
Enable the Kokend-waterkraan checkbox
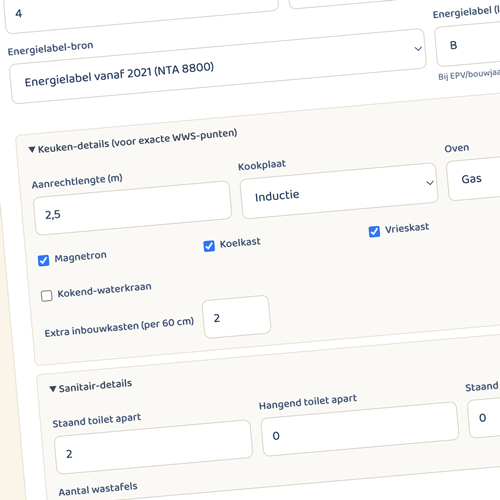tap(47, 296)
